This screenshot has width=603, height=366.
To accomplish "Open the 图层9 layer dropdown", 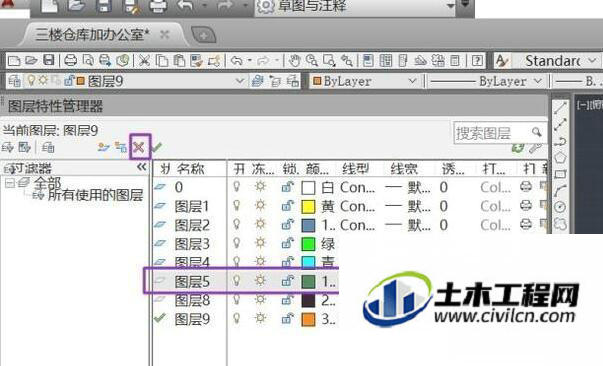I will [240, 81].
